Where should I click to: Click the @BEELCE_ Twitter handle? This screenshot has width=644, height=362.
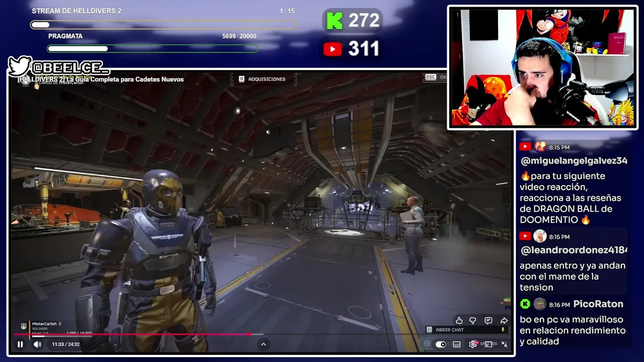pyautogui.click(x=69, y=67)
